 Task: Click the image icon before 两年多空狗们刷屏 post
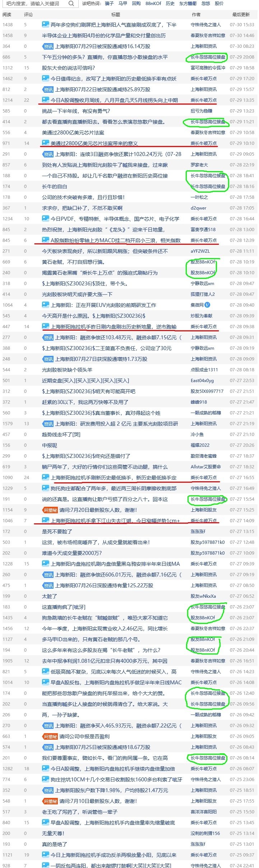click(46, 24)
